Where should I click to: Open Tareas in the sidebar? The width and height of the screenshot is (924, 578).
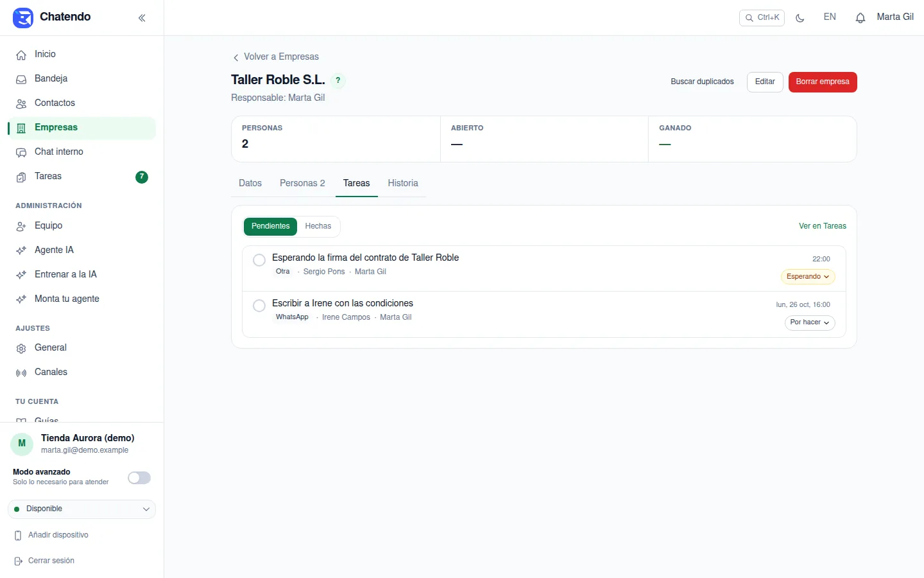pos(81,177)
